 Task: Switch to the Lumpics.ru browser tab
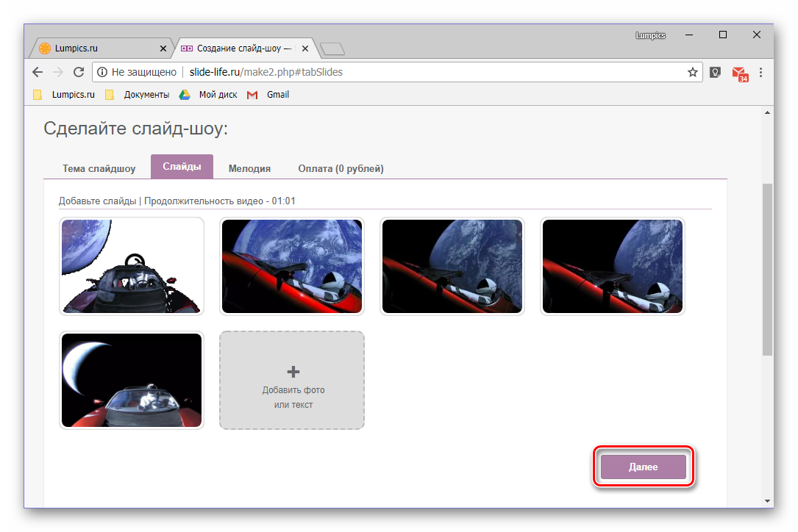[101, 48]
